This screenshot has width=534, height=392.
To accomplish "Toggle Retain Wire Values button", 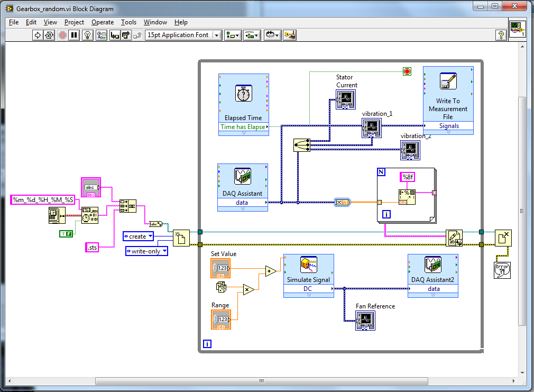I will click(x=101, y=35).
